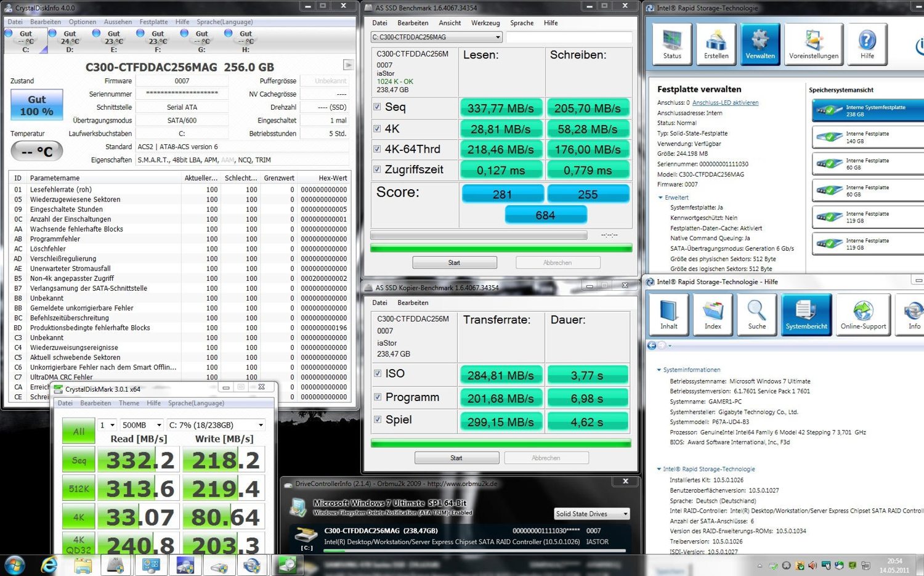Select drive C: status tab in CrystalDiskInfo
Screen dimensions: 924x576
click(x=26, y=41)
